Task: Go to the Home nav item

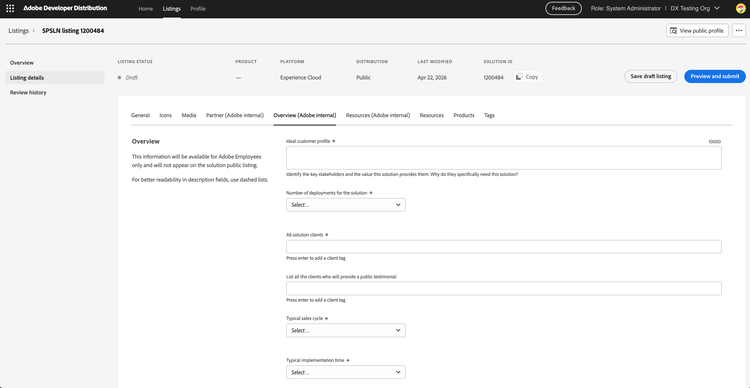Action: coord(145,9)
